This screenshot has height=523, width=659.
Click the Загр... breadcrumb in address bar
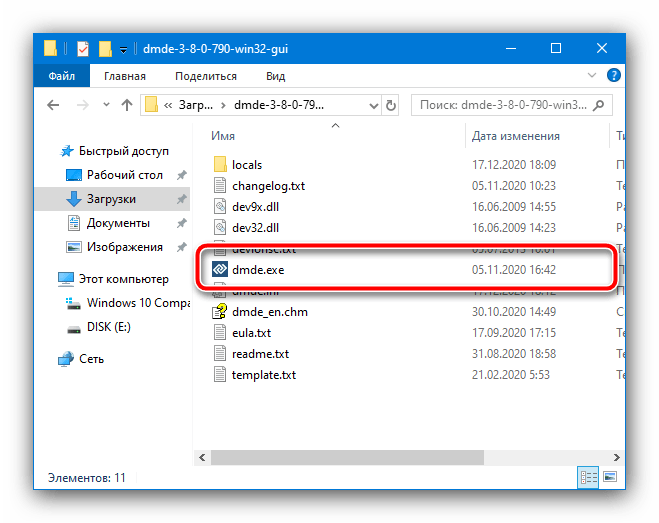pyautogui.click(x=196, y=105)
